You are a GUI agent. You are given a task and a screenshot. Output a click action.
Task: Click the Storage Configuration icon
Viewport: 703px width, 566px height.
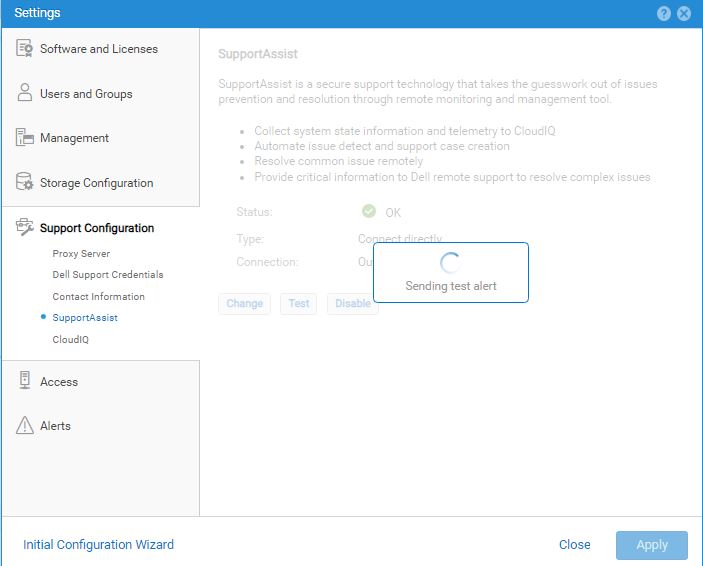(25, 182)
